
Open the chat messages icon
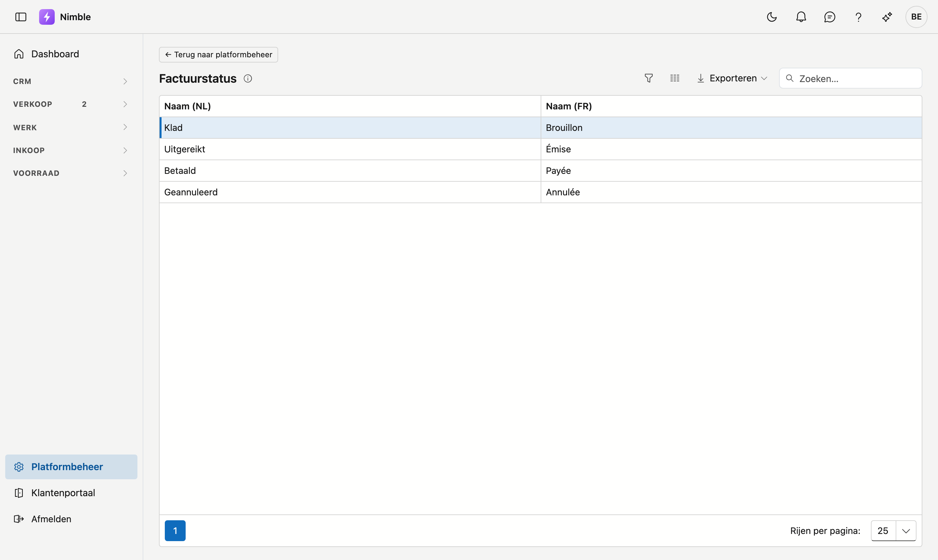pyautogui.click(x=830, y=17)
